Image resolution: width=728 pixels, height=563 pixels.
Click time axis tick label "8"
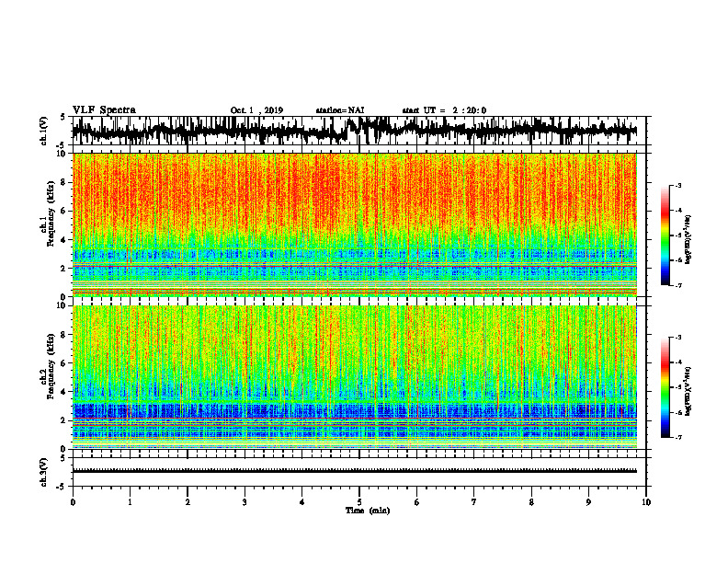coord(531,502)
